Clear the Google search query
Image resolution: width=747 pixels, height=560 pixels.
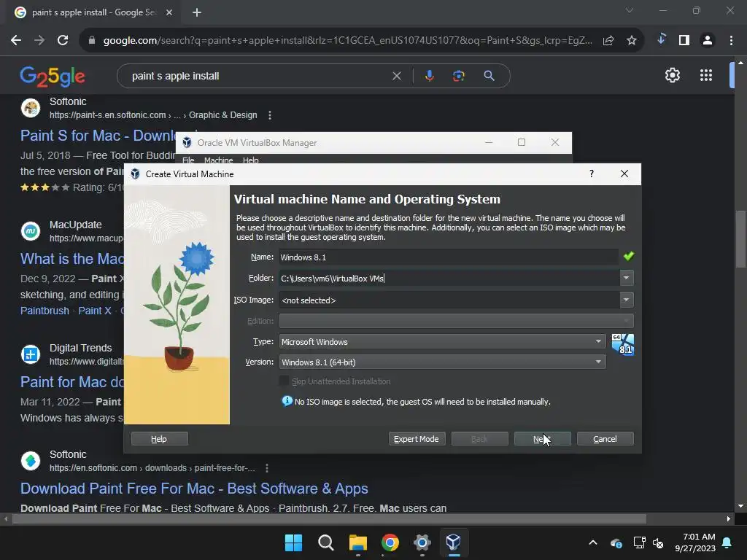pyautogui.click(x=396, y=76)
